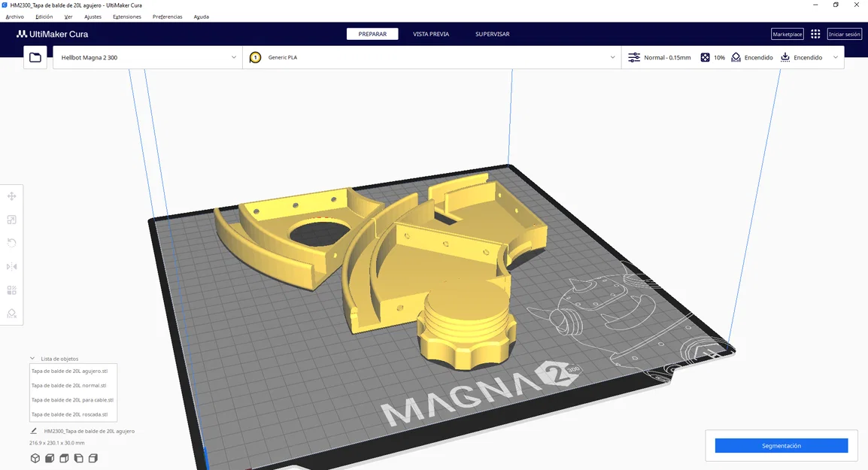Image resolution: width=868 pixels, height=470 pixels.
Task: Select the Scale tool in left toolbar
Action: point(11,220)
